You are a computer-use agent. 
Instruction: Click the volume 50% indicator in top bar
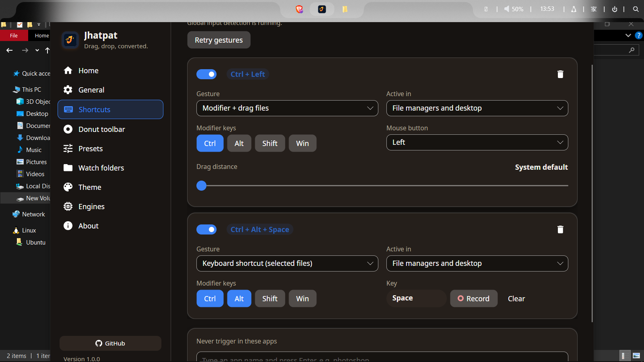click(514, 9)
